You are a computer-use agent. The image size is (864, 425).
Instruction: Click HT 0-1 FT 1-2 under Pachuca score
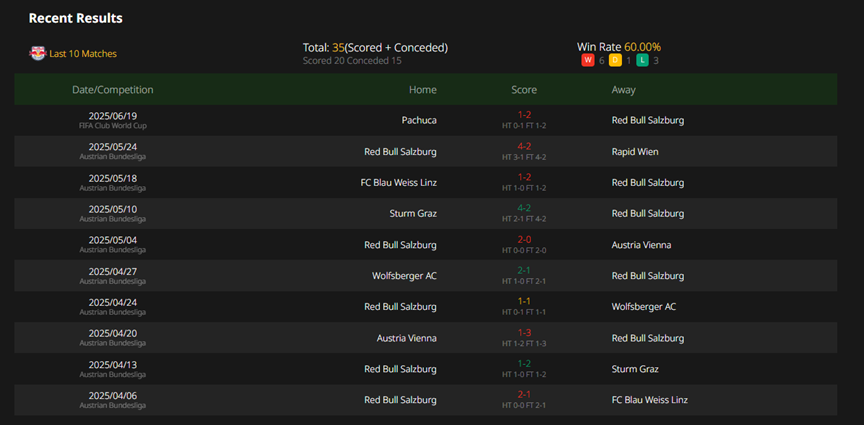coord(523,126)
